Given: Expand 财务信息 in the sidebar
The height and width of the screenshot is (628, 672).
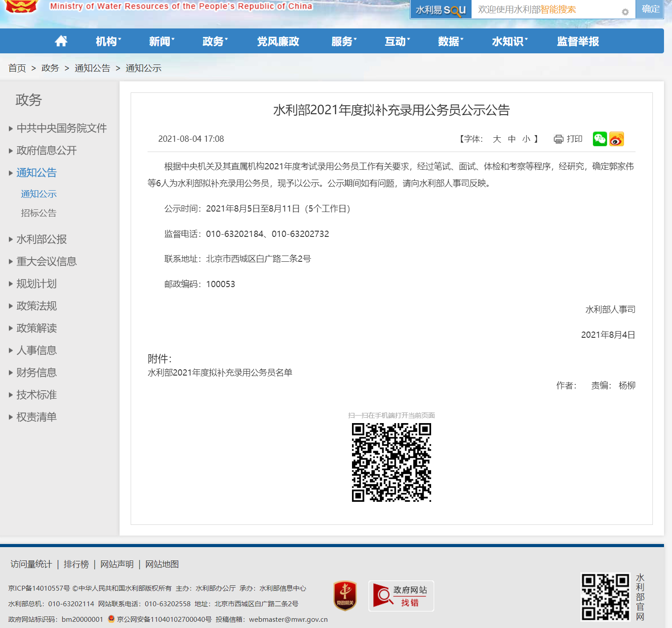Looking at the screenshot, I should pyautogui.click(x=36, y=372).
